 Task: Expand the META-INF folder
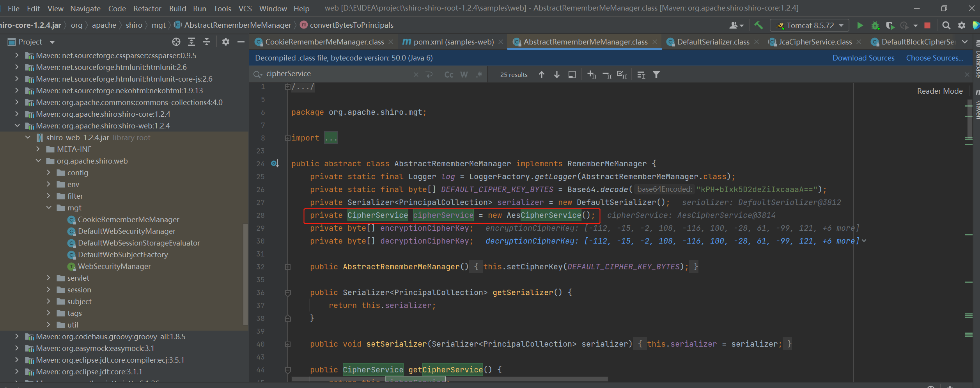click(x=38, y=149)
